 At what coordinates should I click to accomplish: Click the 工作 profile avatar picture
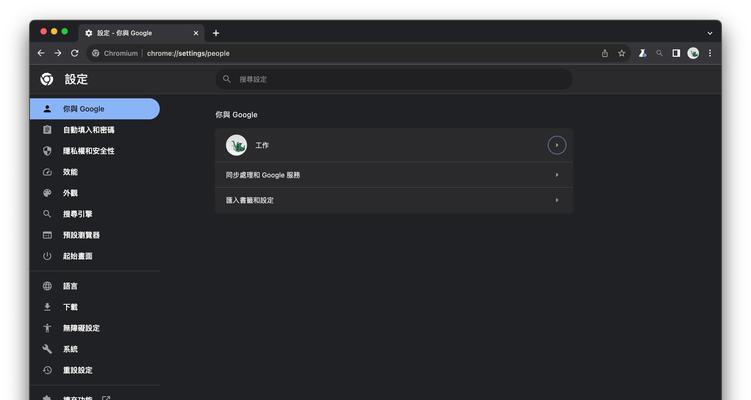click(236, 145)
